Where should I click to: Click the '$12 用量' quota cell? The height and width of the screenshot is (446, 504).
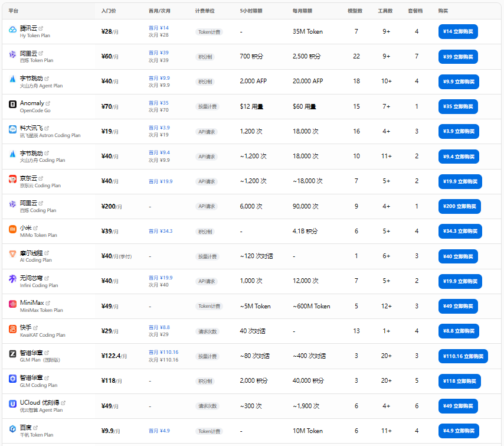click(x=251, y=106)
